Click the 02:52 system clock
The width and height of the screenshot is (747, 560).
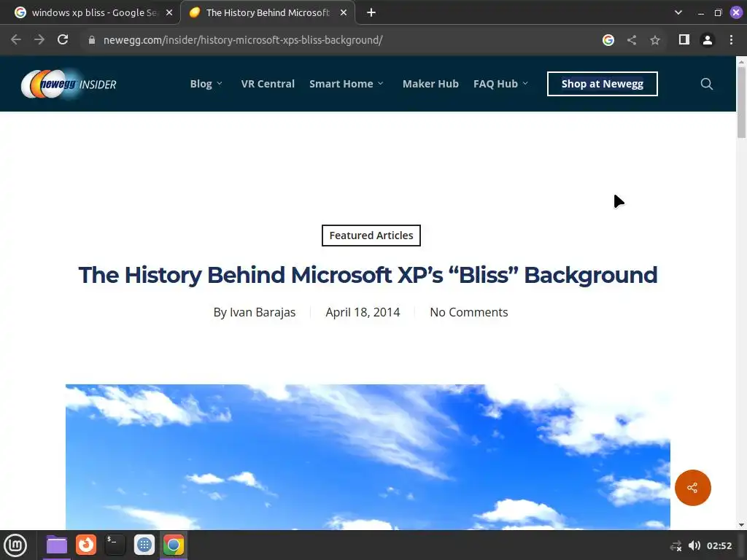[719, 545]
